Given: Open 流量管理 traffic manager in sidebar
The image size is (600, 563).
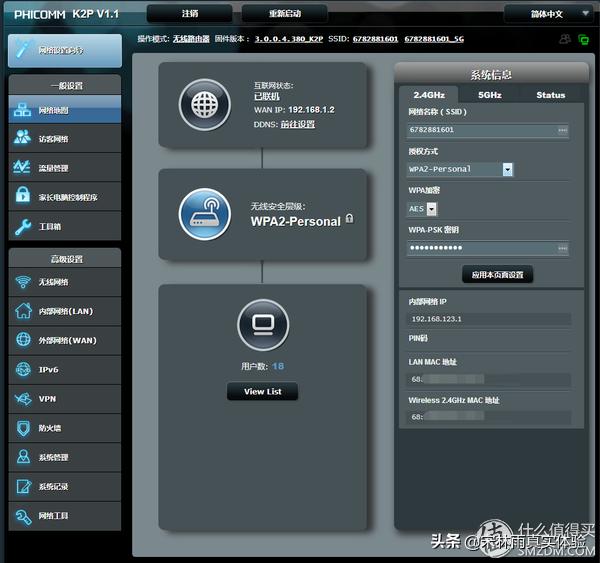Looking at the screenshot, I should (64, 168).
